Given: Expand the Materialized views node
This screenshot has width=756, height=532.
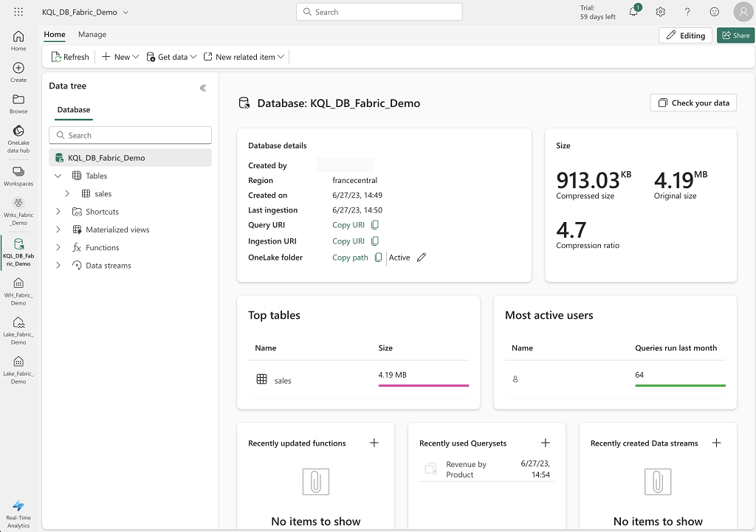Looking at the screenshot, I should point(58,229).
